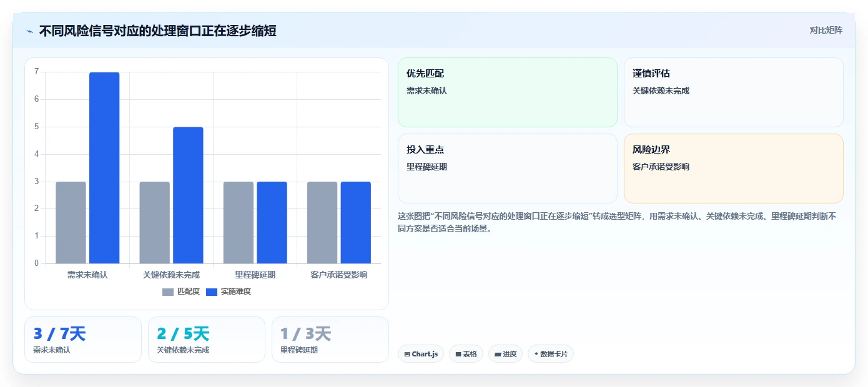Click the icon on the 进度 chip
The image size is (868, 387).
coord(498,354)
